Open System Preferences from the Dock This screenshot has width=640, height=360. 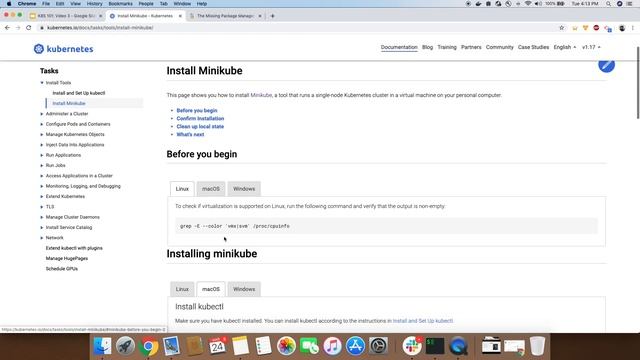[x=378, y=346]
